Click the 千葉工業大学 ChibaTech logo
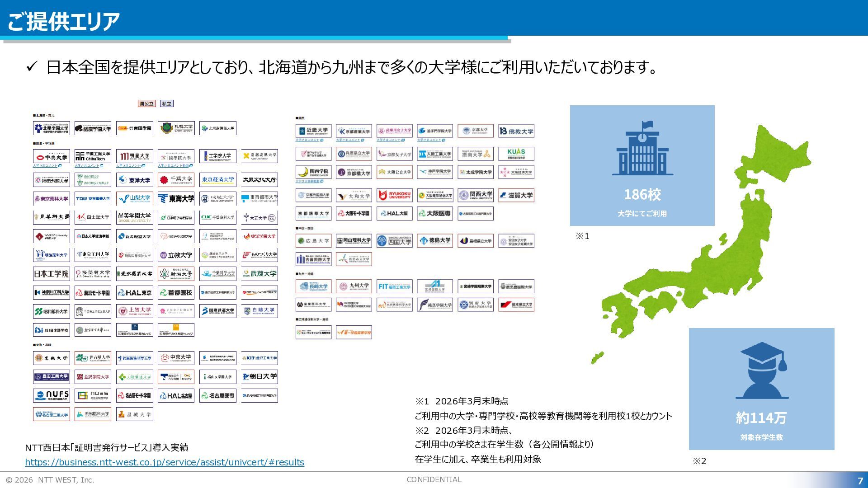This screenshot has height=488, width=868. [x=93, y=156]
